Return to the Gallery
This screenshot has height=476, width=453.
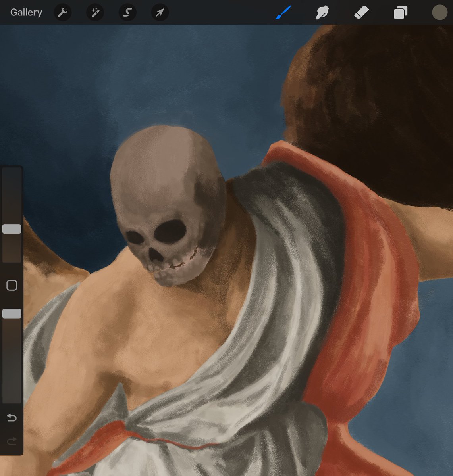pyautogui.click(x=26, y=12)
